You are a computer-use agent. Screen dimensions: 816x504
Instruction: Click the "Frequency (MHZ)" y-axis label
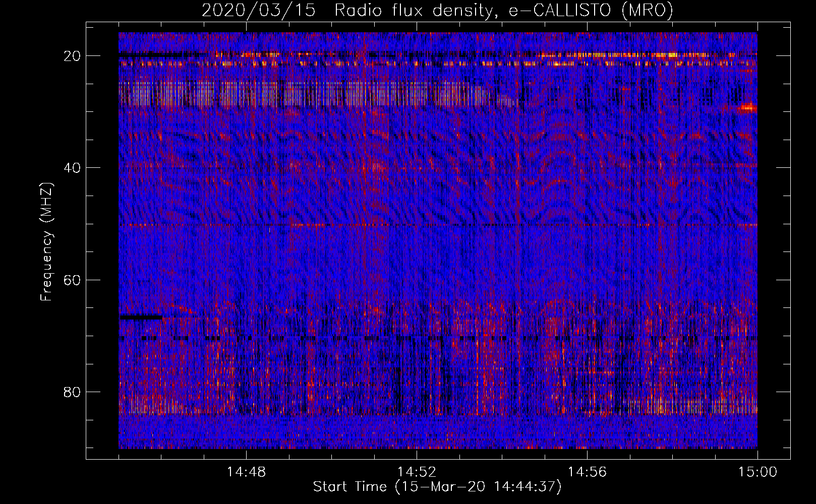point(46,242)
